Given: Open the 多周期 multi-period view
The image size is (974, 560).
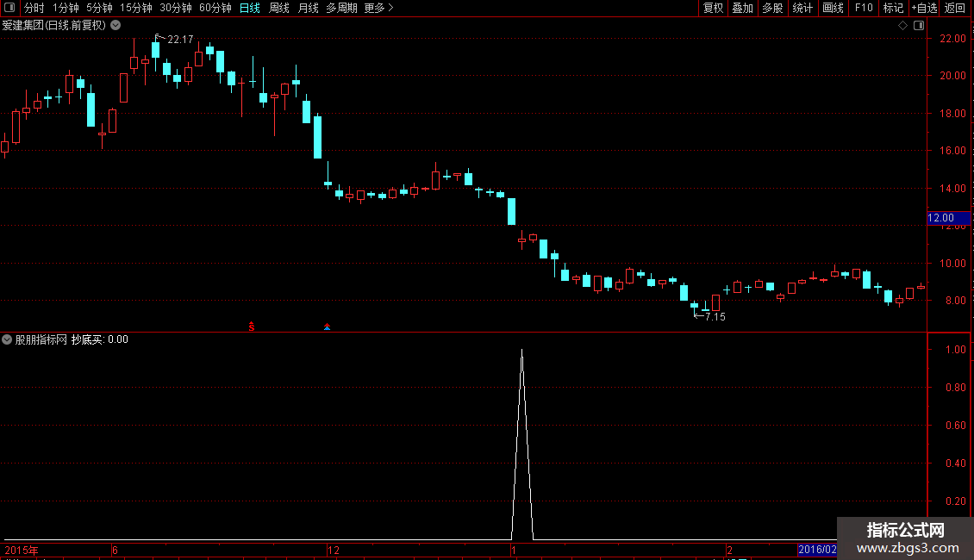Looking at the screenshot, I should click(x=341, y=8).
